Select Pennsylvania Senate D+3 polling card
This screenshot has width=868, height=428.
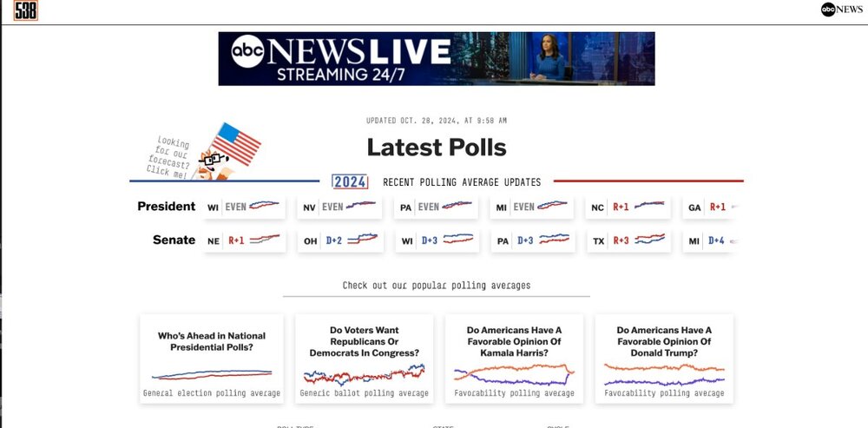(x=531, y=240)
